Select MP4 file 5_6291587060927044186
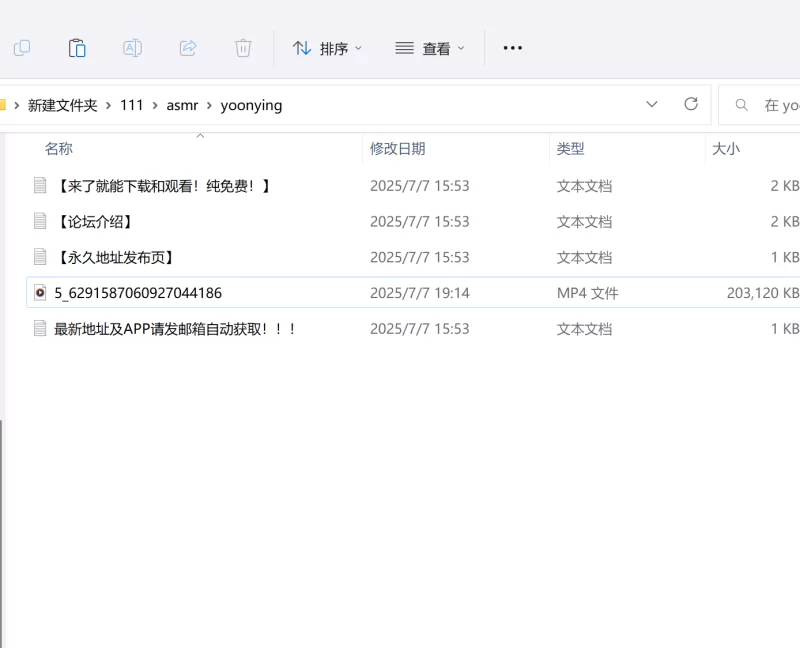The height and width of the screenshot is (648, 800). pyautogui.click(x=138, y=293)
